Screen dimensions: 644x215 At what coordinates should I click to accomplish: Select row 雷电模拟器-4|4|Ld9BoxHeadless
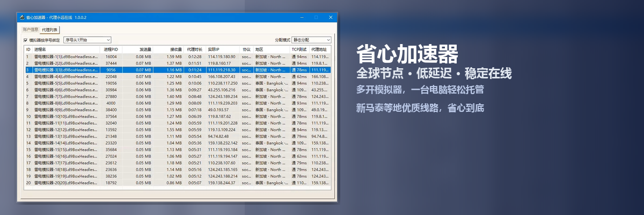tap(178, 76)
